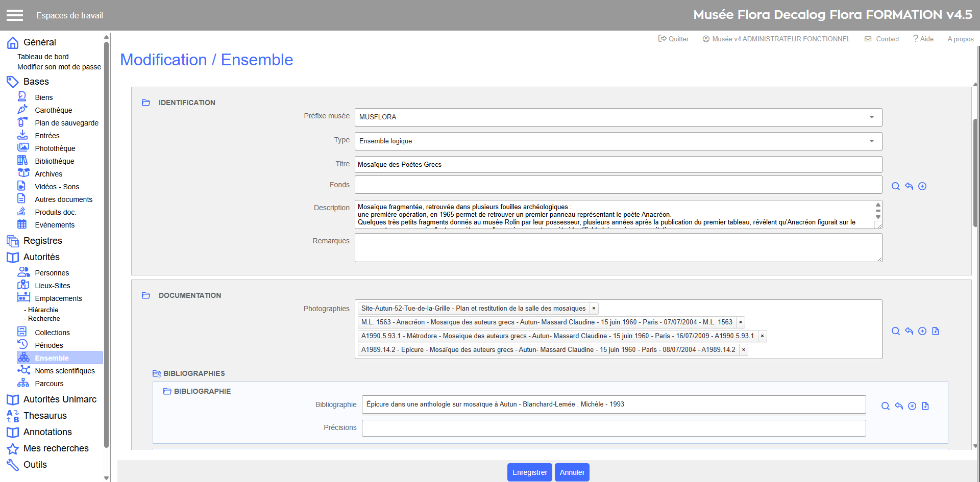
Task: Click the Description scrollbar down arrow
Action: coord(878,217)
